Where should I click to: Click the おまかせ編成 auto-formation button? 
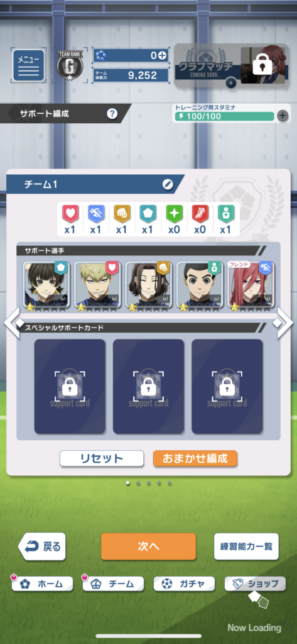[195, 458]
